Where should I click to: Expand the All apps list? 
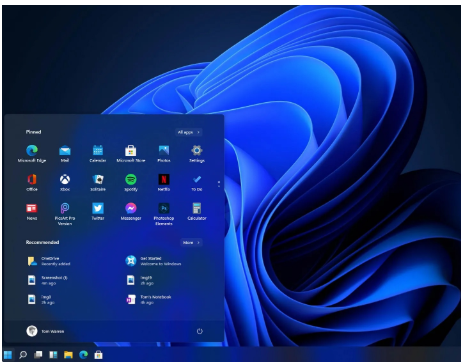pos(189,132)
